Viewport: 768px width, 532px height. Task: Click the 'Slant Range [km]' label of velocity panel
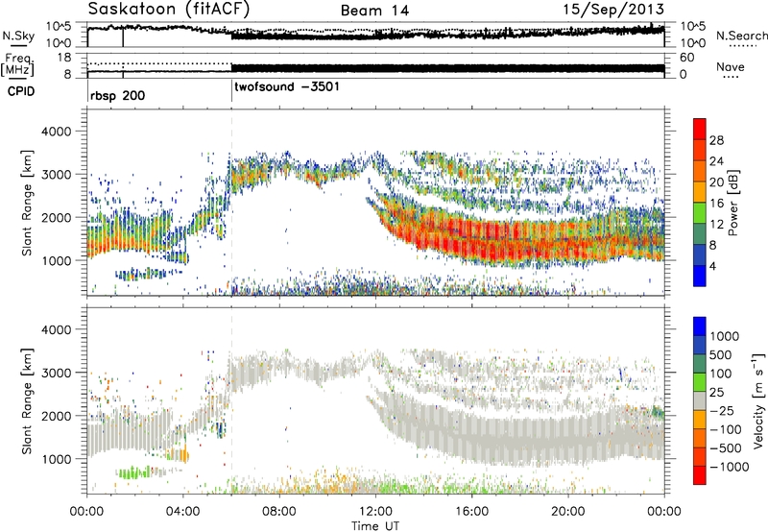[x=27, y=400]
